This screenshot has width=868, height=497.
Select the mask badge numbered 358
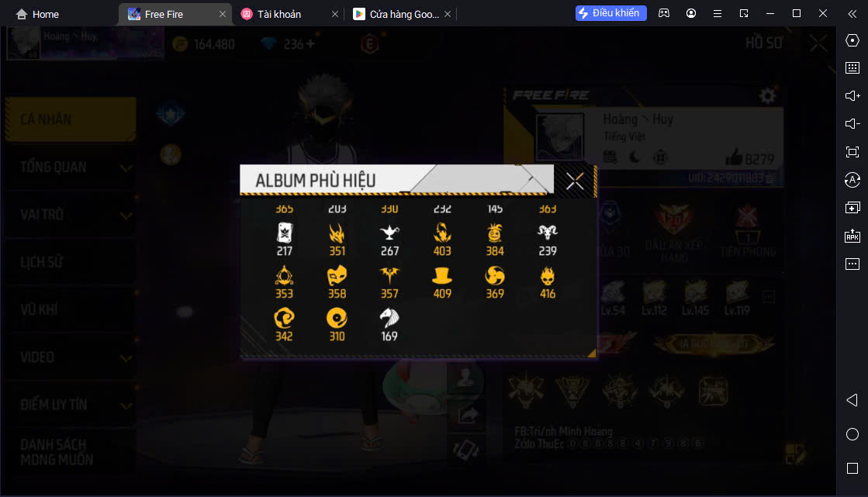337,282
